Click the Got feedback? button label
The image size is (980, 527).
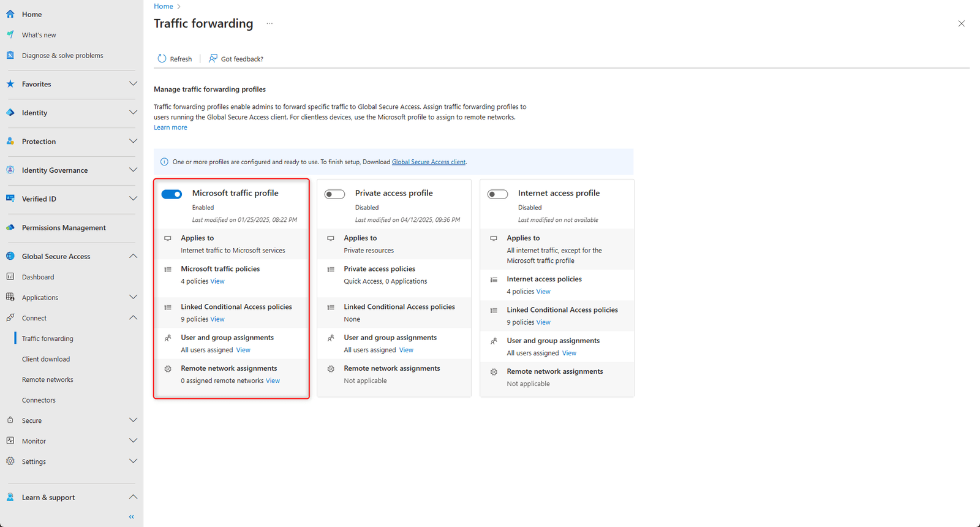(242, 59)
